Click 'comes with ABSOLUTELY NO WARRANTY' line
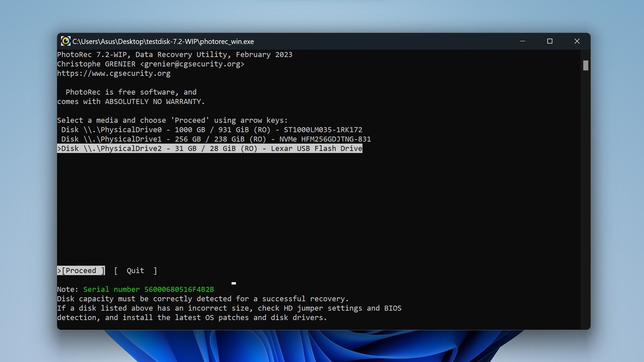 131,101
